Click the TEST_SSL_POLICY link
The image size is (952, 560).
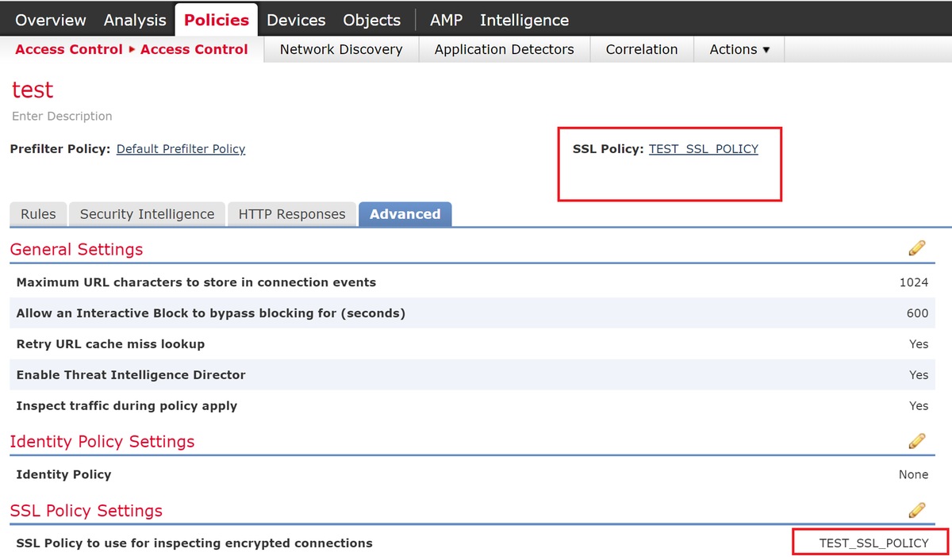703,148
